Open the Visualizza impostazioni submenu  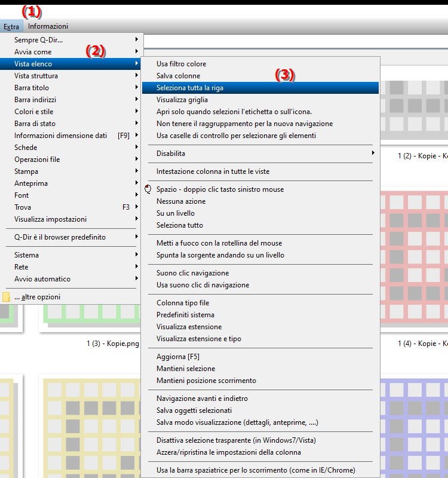pos(70,219)
